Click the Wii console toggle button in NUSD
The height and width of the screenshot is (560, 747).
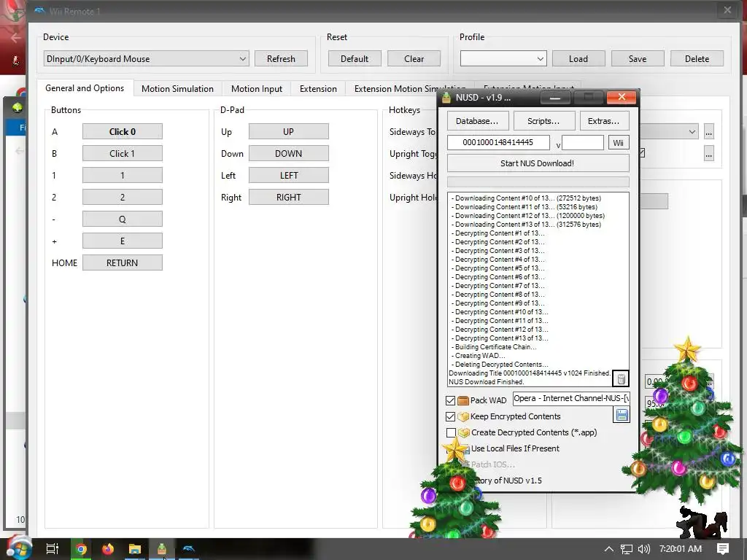[619, 143]
